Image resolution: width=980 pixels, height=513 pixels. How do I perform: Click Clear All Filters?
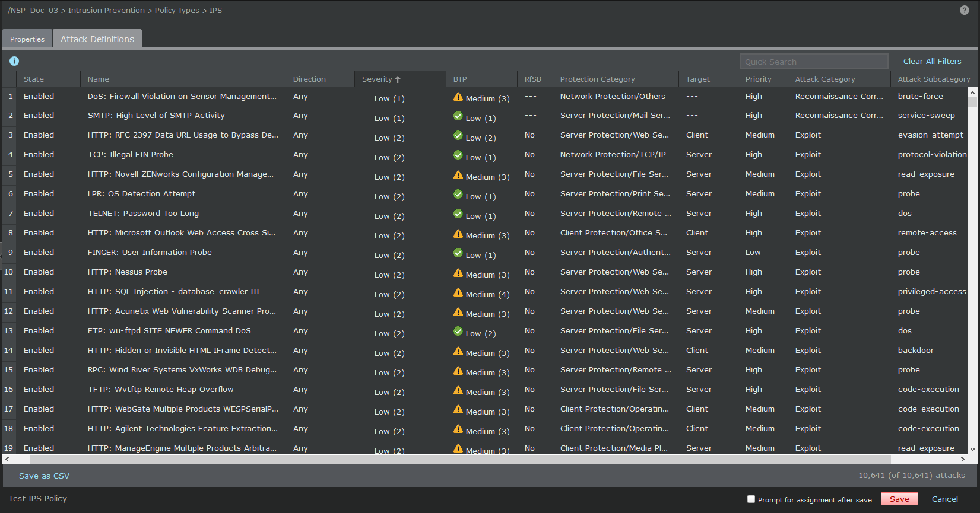(933, 62)
